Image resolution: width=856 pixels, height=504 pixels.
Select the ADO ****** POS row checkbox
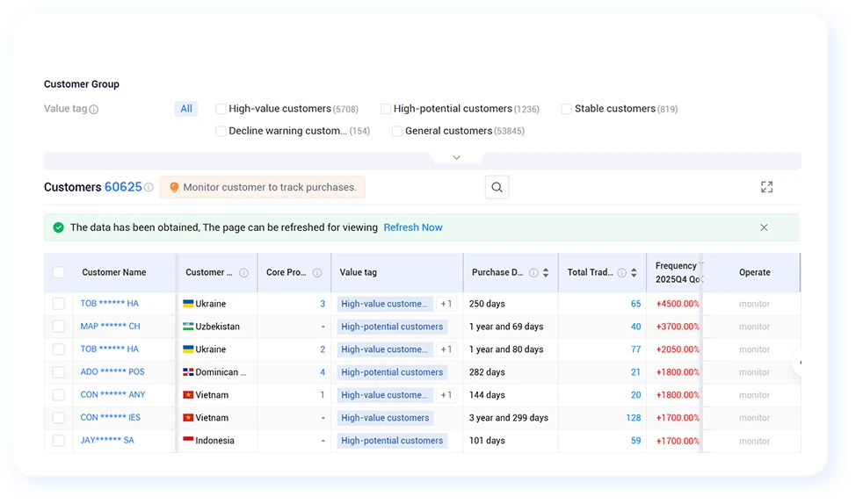coord(58,372)
